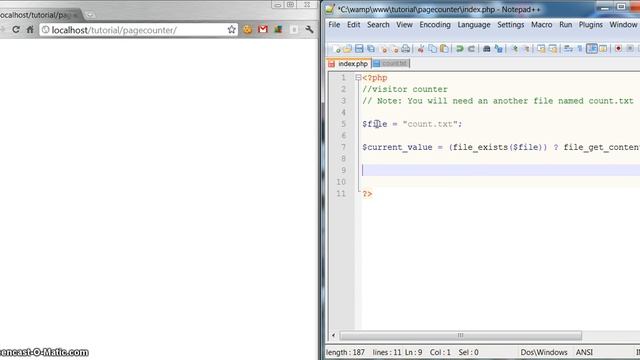
Task: Toggle the Word wrap toolbar icon
Action: 568,49
